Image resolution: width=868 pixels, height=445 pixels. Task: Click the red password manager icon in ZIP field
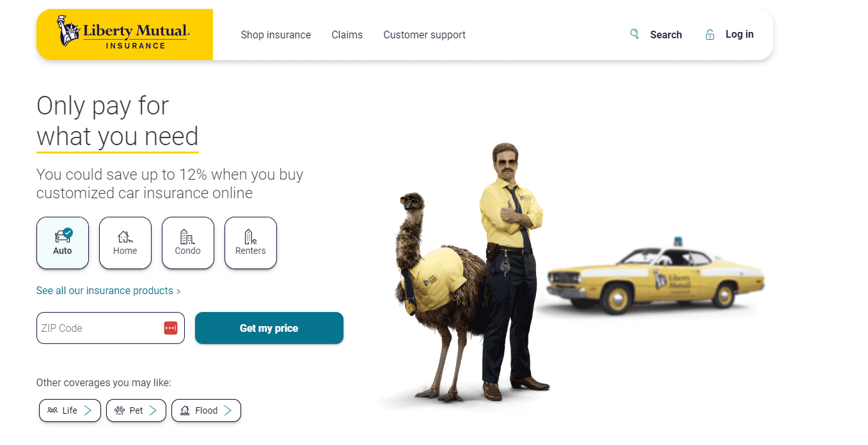[x=170, y=328]
